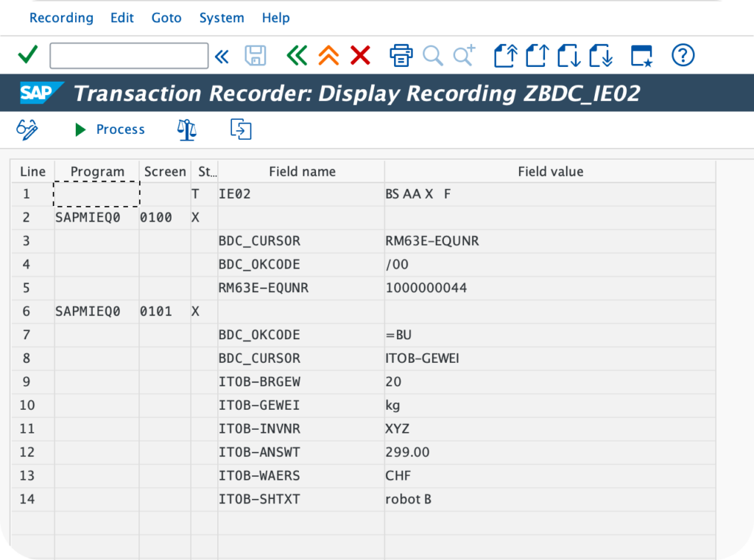The height and width of the screenshot is (560, 754).
Task: Click BDC_CURSOR in line 8
Action: click(x=301, y=358)
